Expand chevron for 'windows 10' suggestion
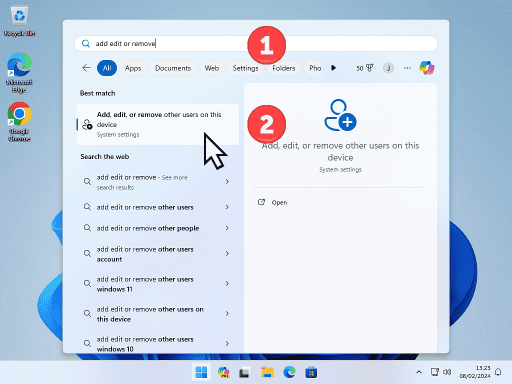 pos(227,343)
